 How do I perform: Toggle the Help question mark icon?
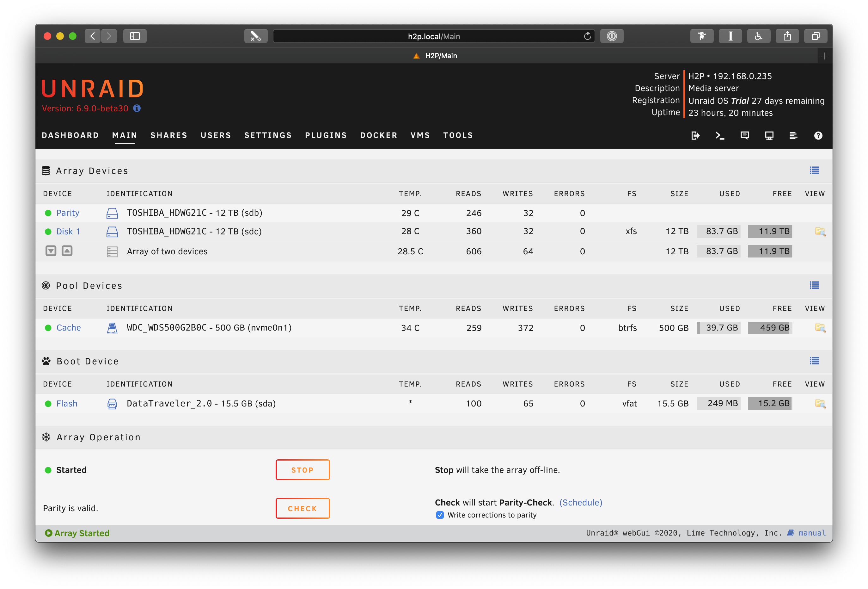(x=818, y=135)
